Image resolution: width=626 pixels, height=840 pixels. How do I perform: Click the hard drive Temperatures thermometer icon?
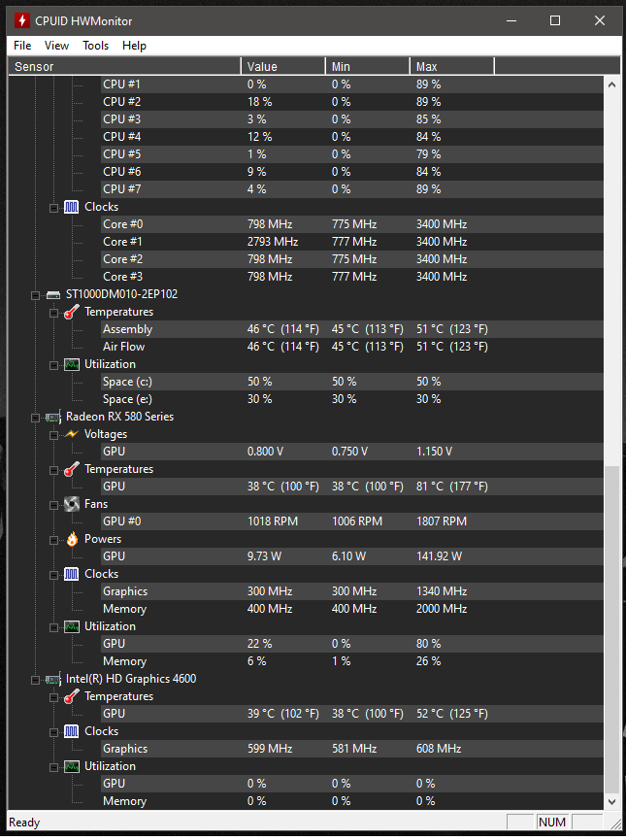(x=71, y=312)
